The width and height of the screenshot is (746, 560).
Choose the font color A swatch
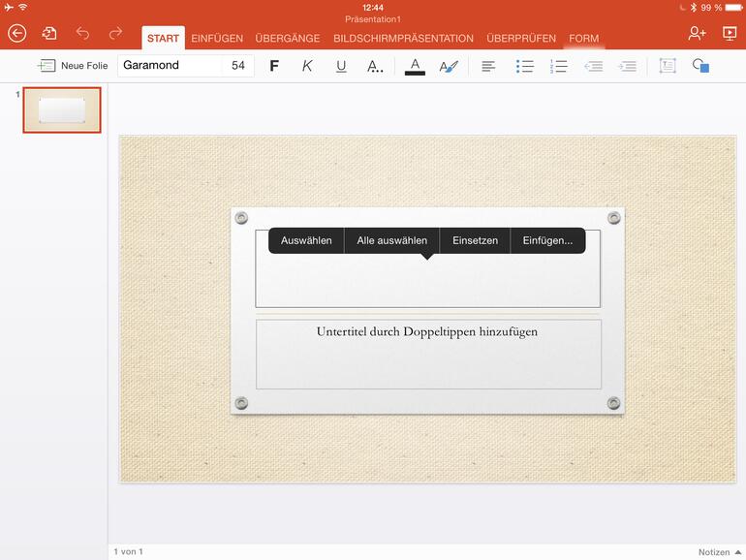[x=415, y=66]
